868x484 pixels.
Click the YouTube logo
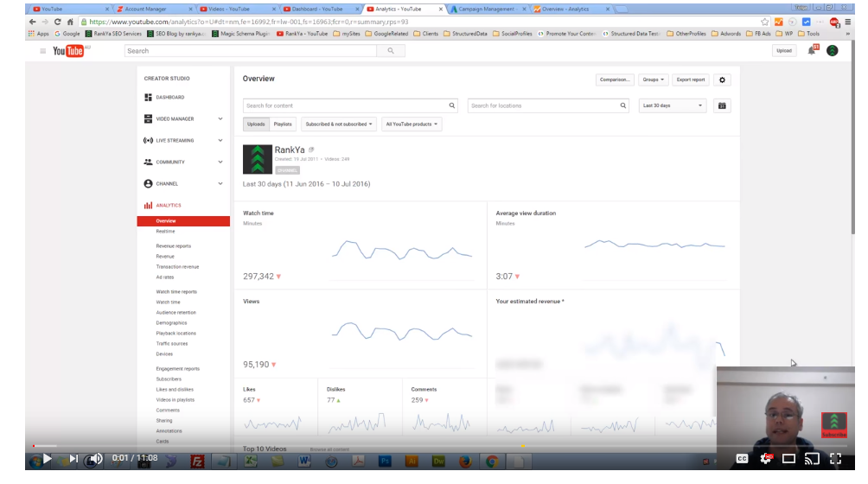click(x=68, y=51)
